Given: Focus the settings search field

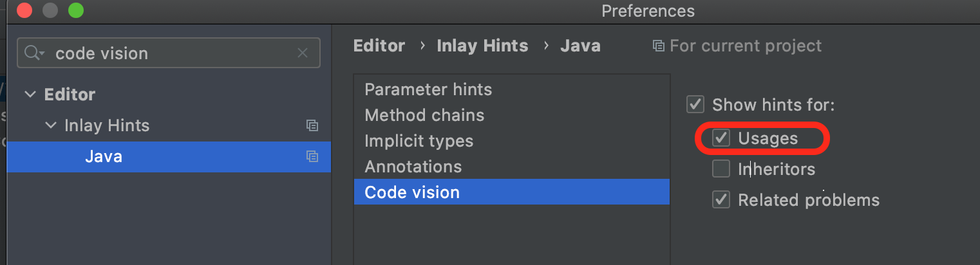Looking at the screenshot, I should pyautogui.click(x=174, y=53).
